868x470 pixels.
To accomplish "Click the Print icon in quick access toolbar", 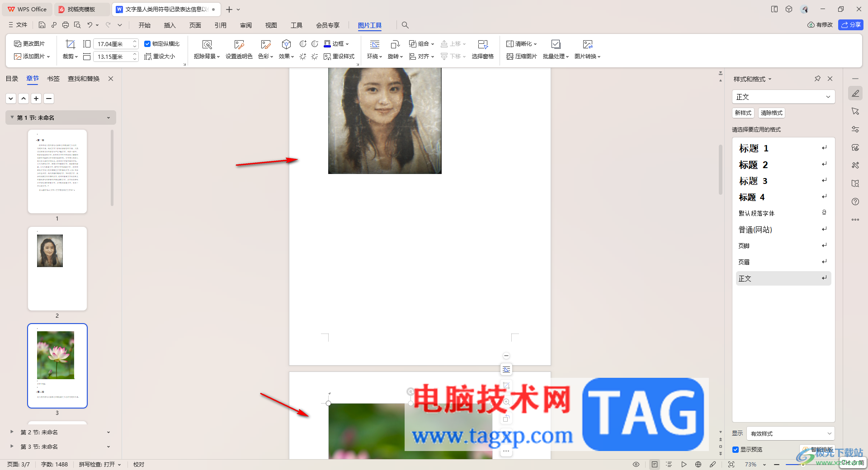I will click(66, 25).
